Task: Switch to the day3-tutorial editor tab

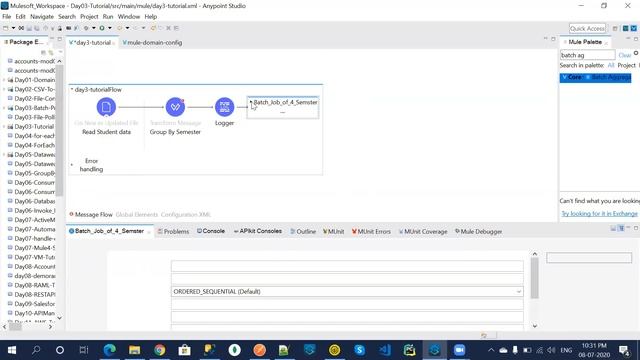Action: pos(92,42)
